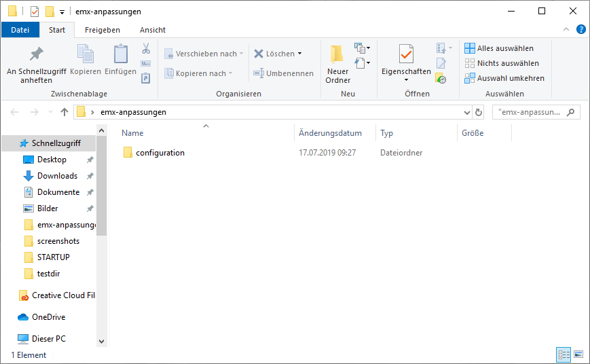Open the Löschen dropdown arrow
The height and width of the screenshot is (364, 590).
[x=300, y=54]
